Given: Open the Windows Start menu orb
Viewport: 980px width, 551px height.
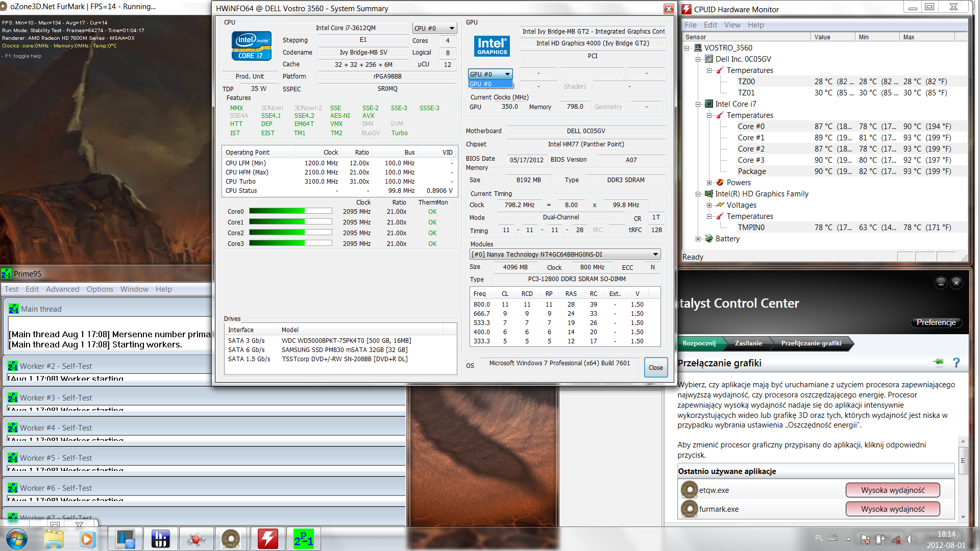Looking at the screenshot, I should tap(16, 539).
